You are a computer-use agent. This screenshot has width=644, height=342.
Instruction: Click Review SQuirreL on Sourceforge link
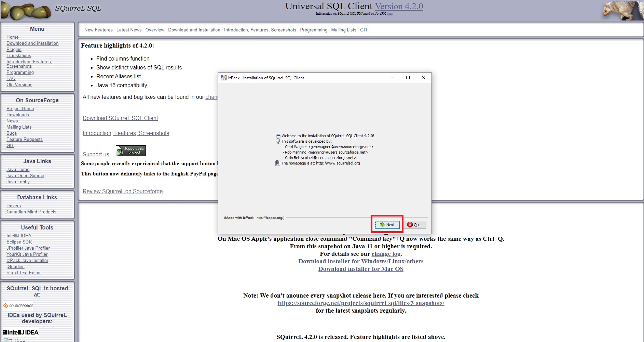click(x=123, y=192)
